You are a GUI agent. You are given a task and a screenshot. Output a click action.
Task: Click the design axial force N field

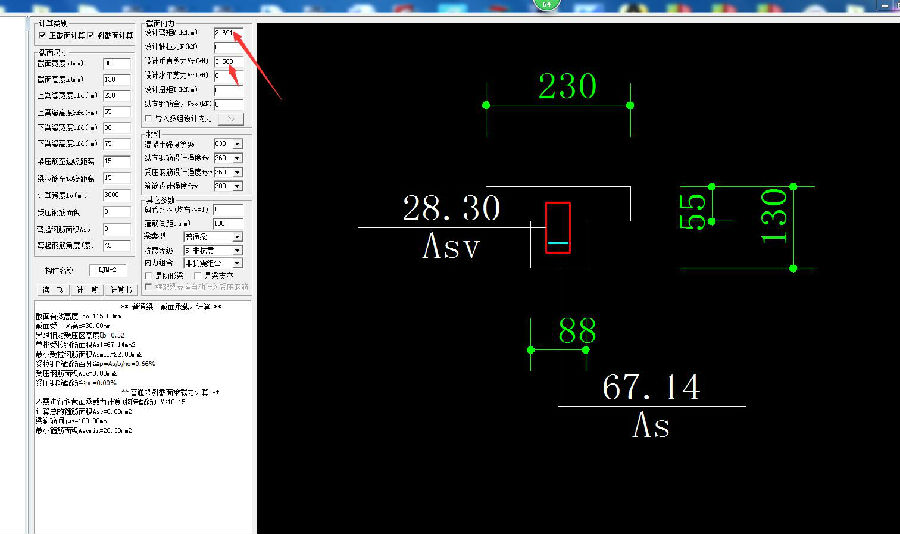tap(228, 47)
